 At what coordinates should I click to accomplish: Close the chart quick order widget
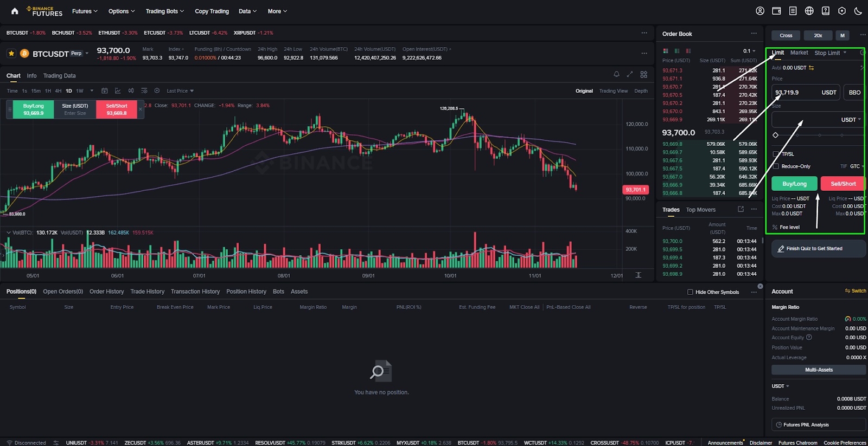(x=141, y=109)
